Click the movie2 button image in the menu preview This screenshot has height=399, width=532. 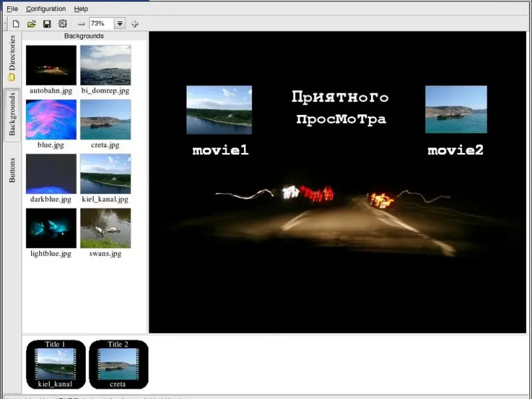[x=456, y=109]
